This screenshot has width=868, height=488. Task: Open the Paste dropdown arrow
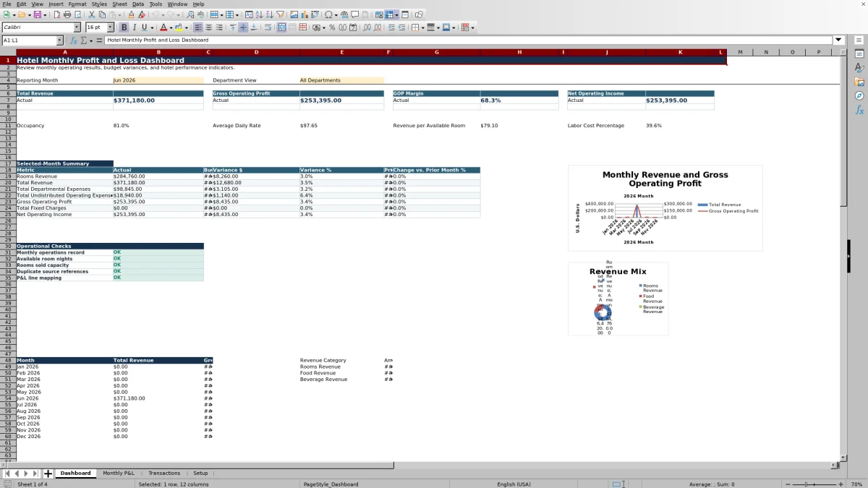[119, 14]
